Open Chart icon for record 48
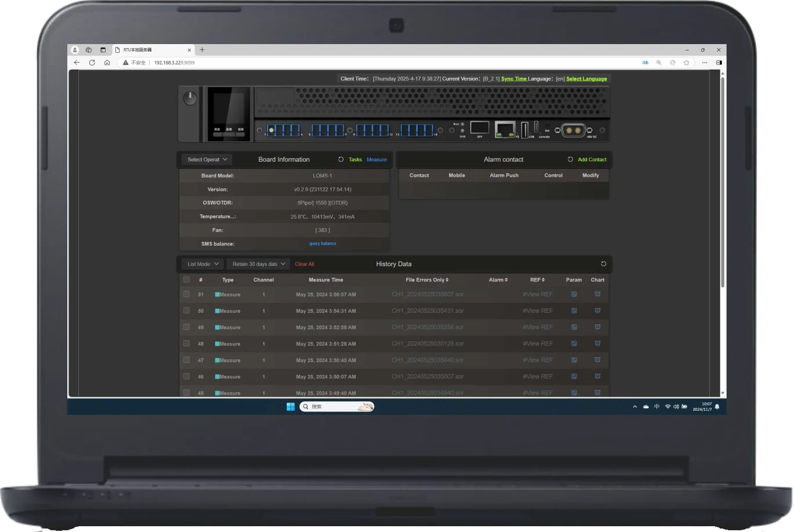The height and width of the screenshot is (532, 794). coord(597,343)
